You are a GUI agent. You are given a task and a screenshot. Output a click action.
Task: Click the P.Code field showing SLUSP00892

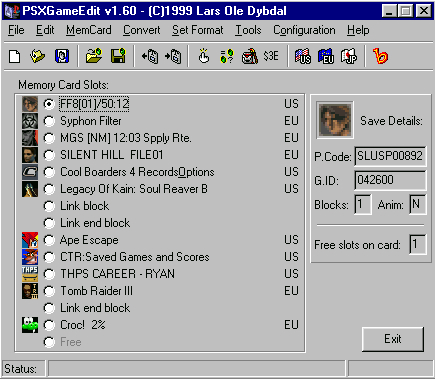coord(390,156)
